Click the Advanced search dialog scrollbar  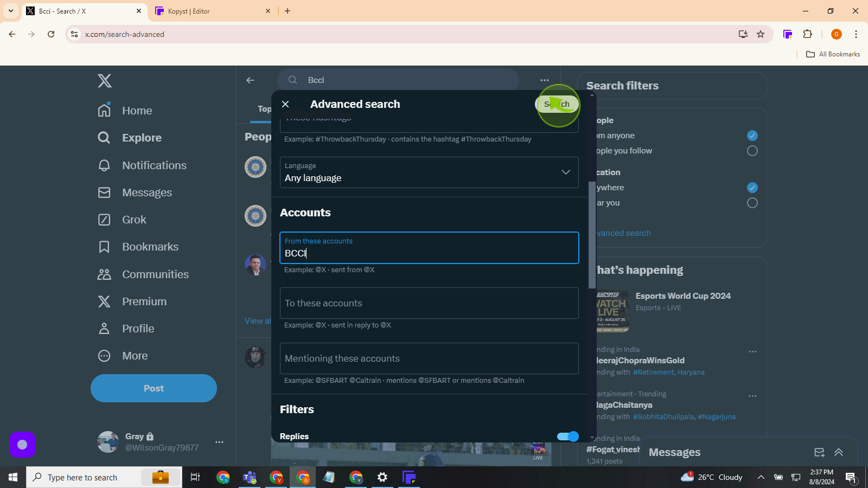coord(592,234)
